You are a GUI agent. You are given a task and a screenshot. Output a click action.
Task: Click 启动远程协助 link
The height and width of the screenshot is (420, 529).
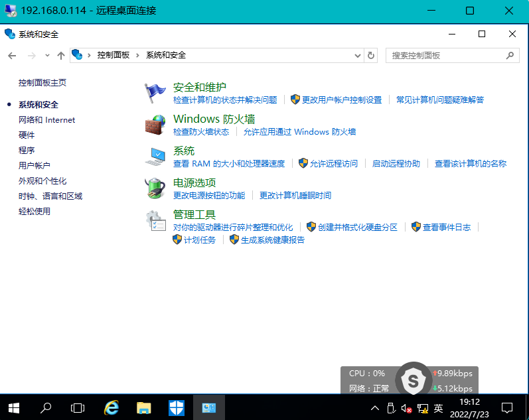pos(396,164)
